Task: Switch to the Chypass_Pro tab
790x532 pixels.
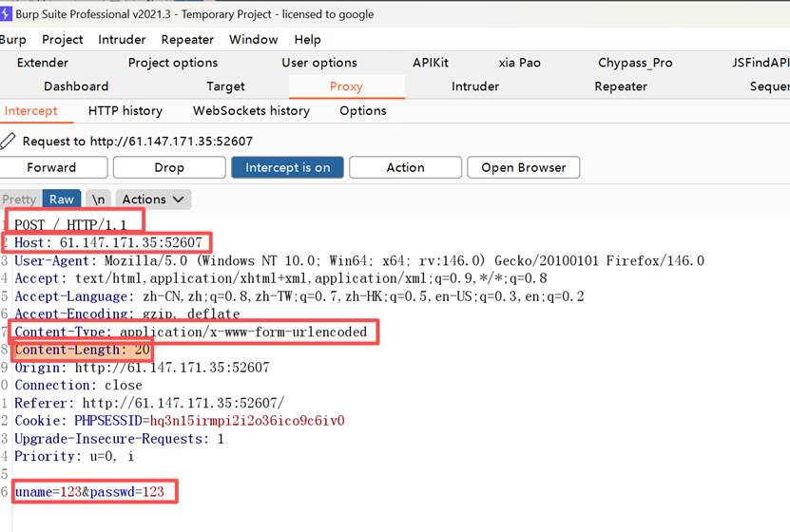Action: (635, 63)
